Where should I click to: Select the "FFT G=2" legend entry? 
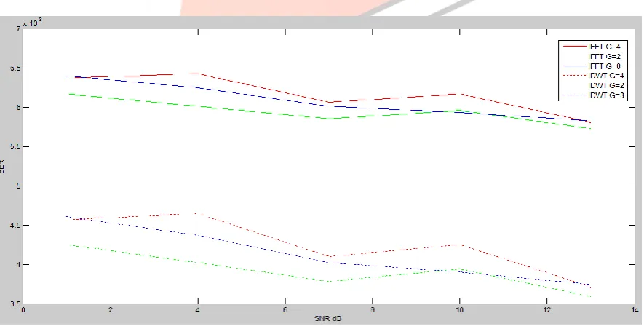coord(605,56)
